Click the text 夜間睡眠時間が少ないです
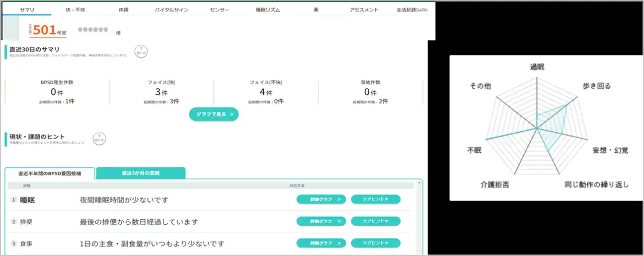The image size is (644, 256). click(x=124, y=200)
